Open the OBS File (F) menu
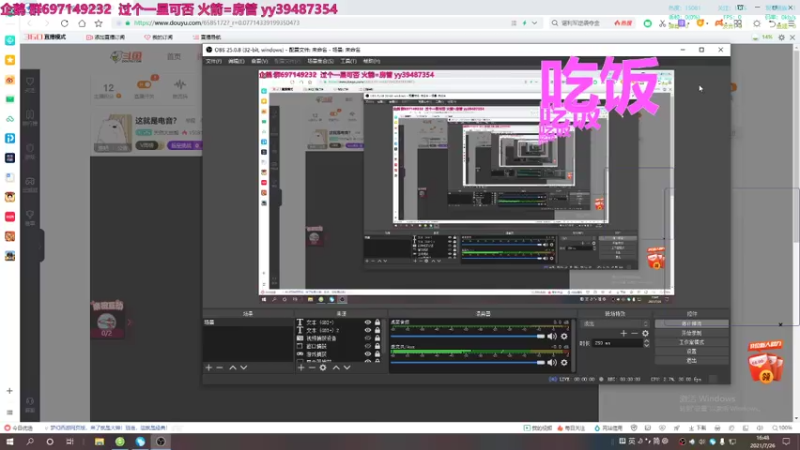The width and height of the screenshot is (800, 450). 214,61
